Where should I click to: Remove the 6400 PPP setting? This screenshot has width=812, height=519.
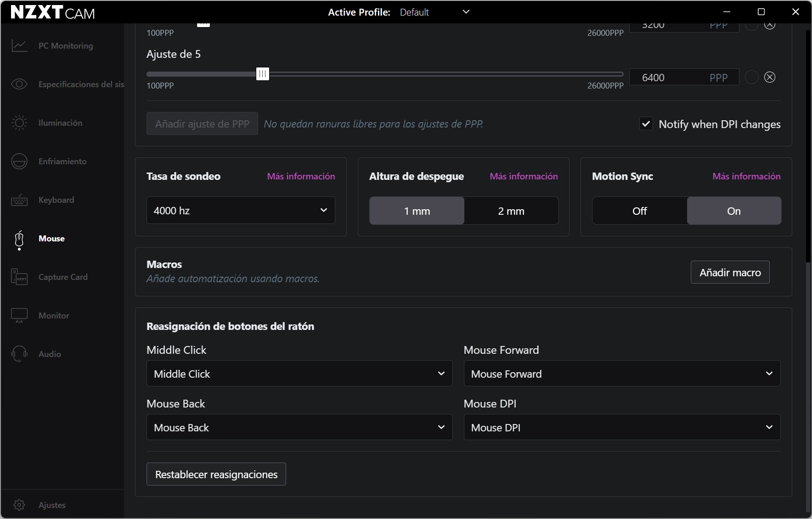click(x=770, y=77)
